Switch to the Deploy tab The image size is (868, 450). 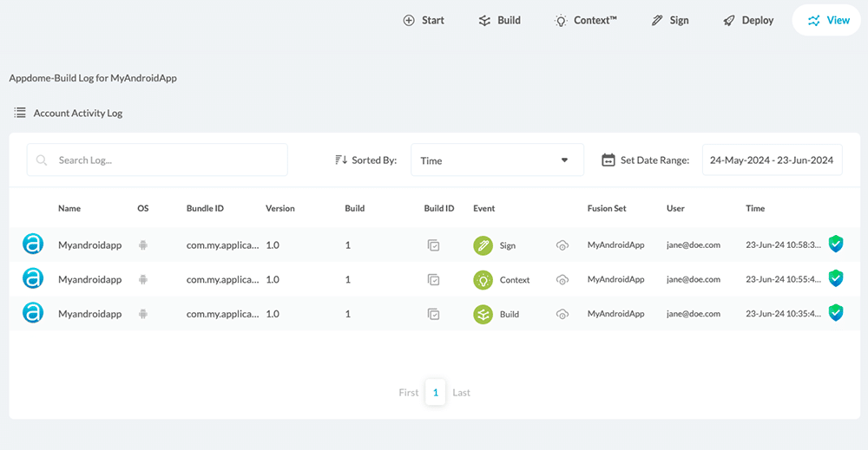(x=748, y=20)
